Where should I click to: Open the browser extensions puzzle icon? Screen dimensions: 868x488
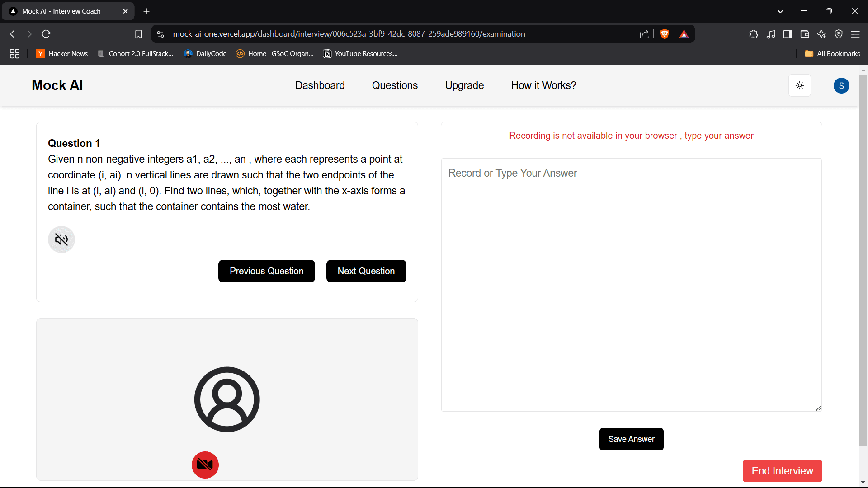(x=753, y=34)
